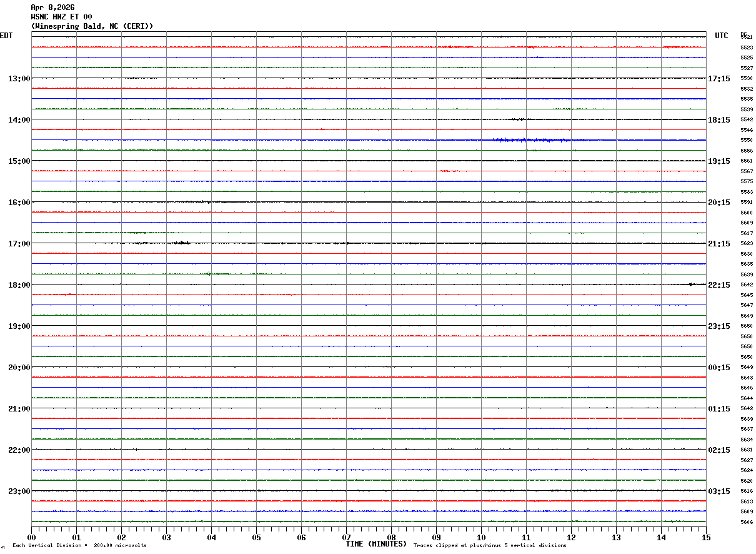
Task: Click DC offset value 5591
Action: point(746,202)
